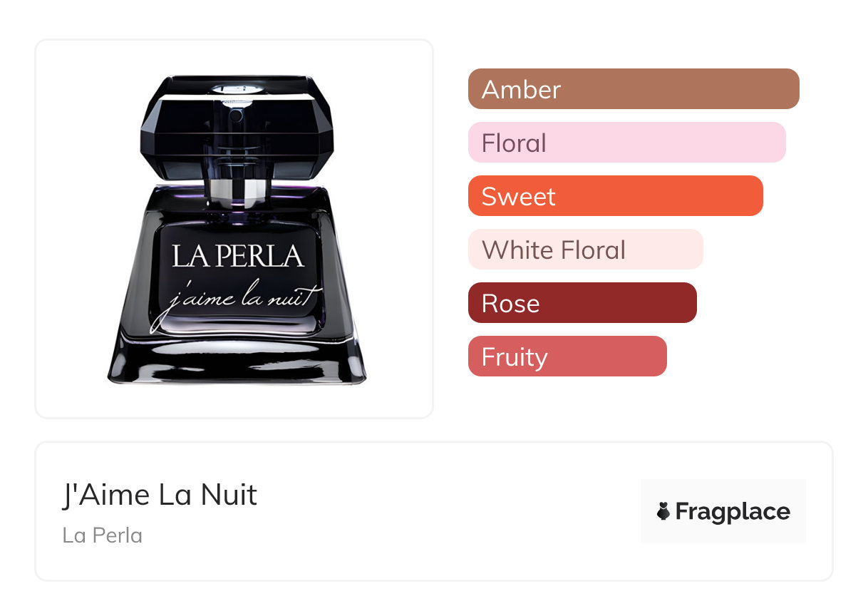
Task: Click the Fragplace perfume bottle icon
Action: coord(663,511)
